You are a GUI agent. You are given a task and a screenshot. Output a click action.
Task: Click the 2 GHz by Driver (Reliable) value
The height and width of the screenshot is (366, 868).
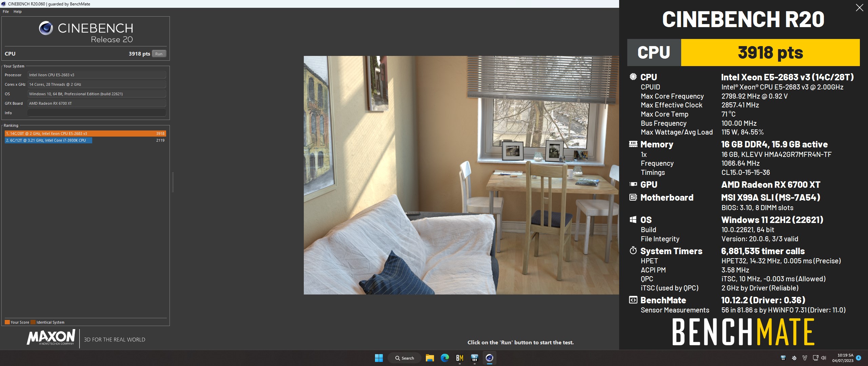coord(760,288)
